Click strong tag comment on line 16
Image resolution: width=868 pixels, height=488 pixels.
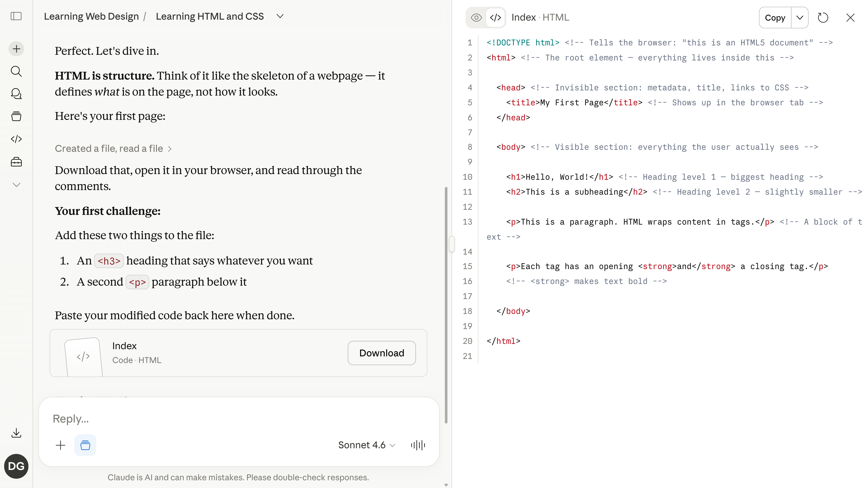[x=586, y=281]
